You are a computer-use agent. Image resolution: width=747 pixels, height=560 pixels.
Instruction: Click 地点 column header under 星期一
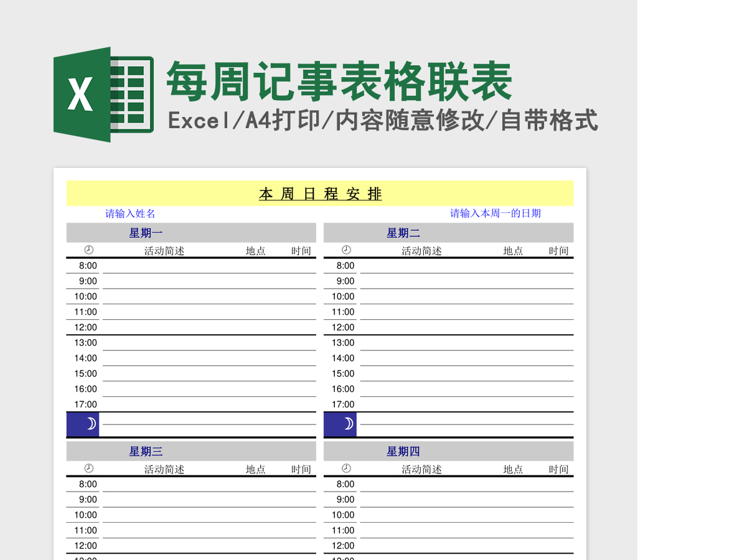click(256, 251)
